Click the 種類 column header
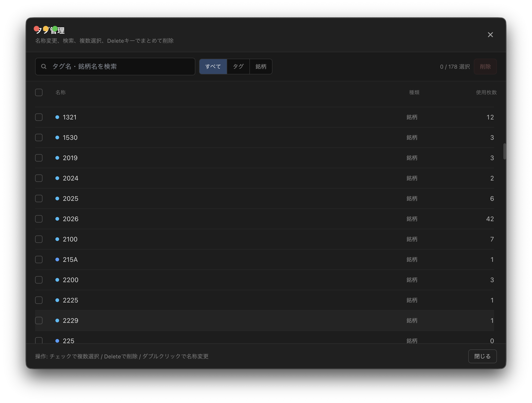532x403 pixels. click(414, 92)
